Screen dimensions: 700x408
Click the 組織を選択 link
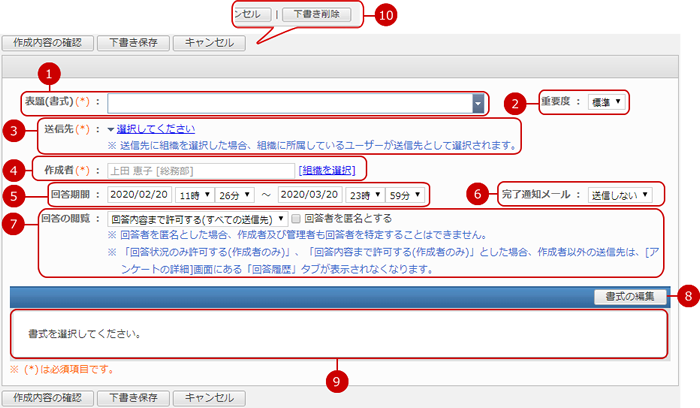[325, 169]
